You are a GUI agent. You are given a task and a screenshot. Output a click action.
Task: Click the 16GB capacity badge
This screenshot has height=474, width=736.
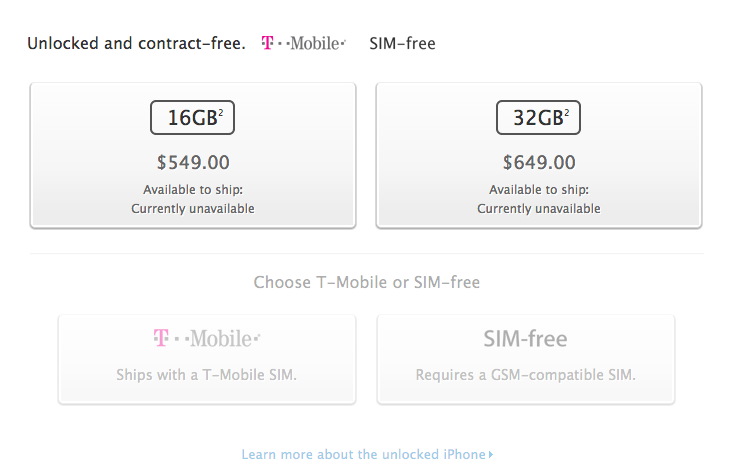192,117
